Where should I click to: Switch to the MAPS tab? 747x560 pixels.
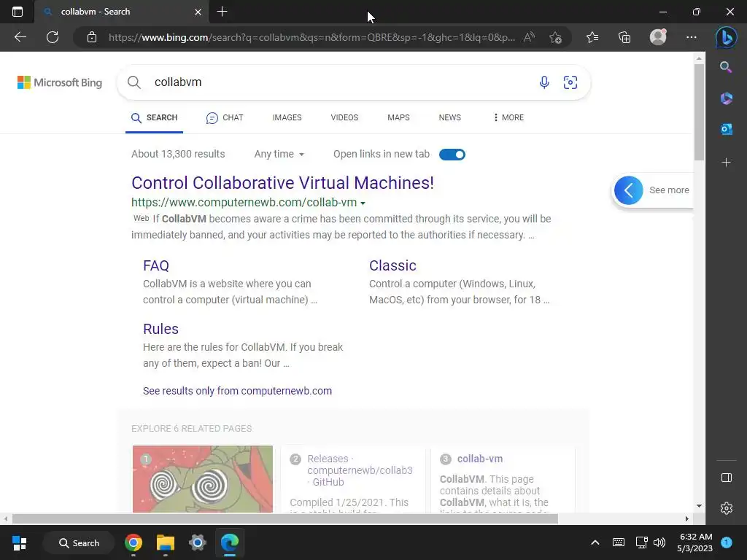(398, 117)
